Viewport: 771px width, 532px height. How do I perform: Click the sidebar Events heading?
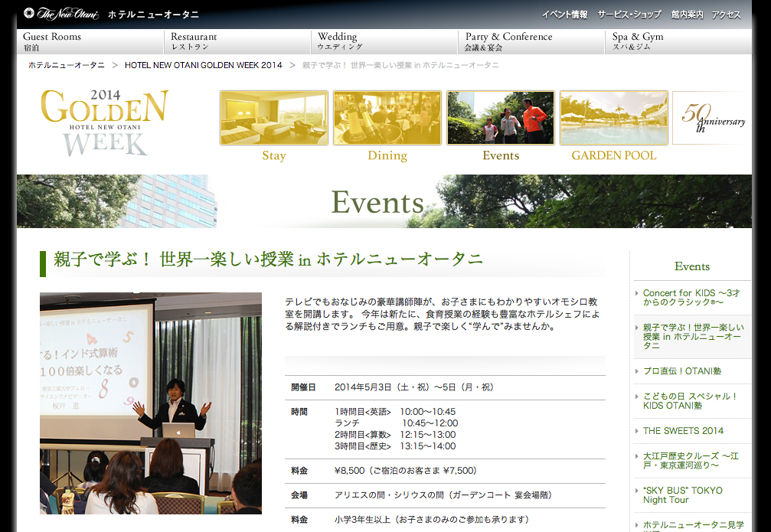pos(692,266)
